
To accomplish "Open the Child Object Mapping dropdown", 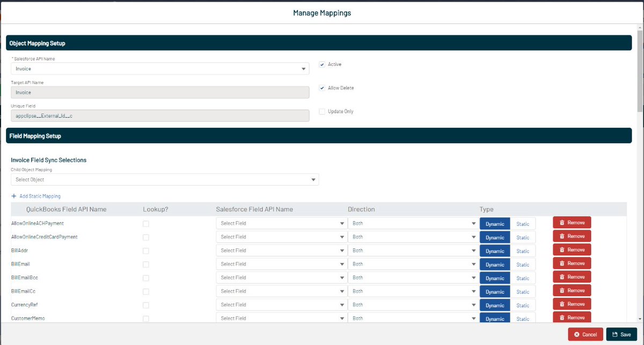I will coord(165,180).
